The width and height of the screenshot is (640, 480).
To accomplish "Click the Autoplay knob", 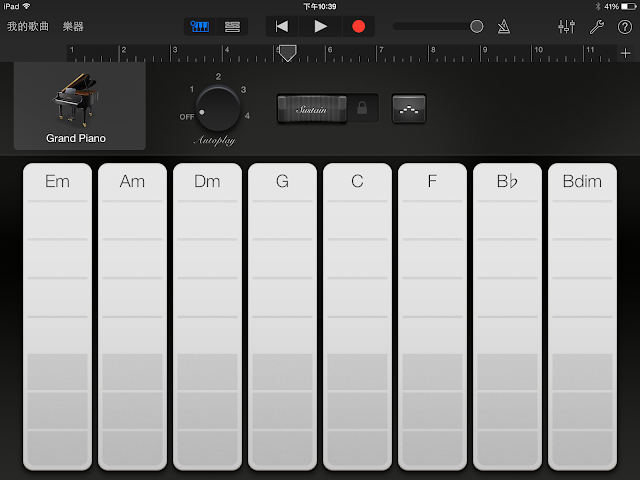I will coord(218,107).
